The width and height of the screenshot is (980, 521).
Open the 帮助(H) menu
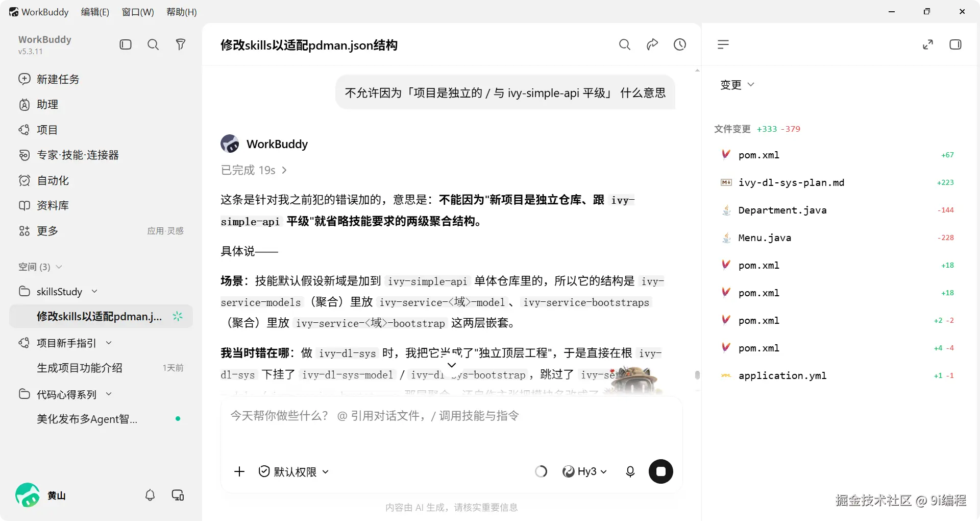[x=182, y=12]
